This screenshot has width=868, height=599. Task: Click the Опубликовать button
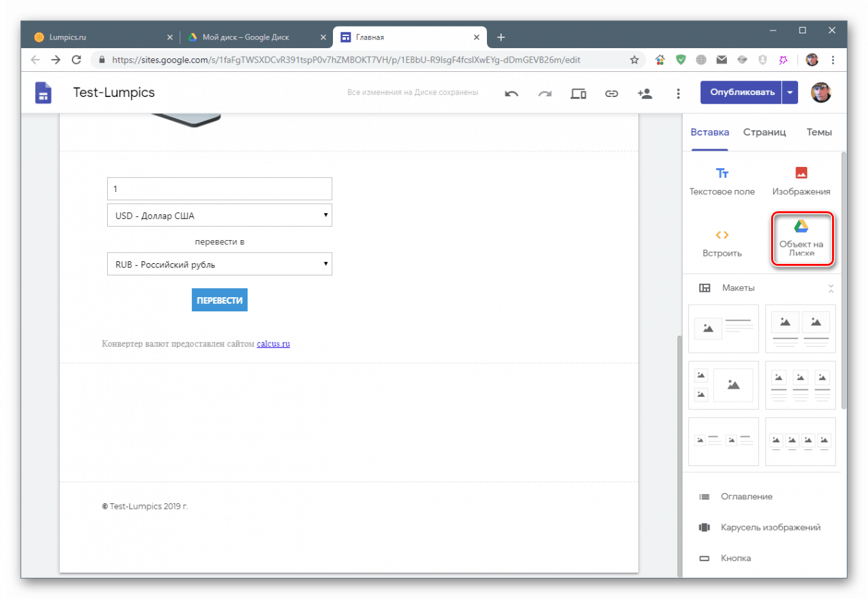pos(741,92)
